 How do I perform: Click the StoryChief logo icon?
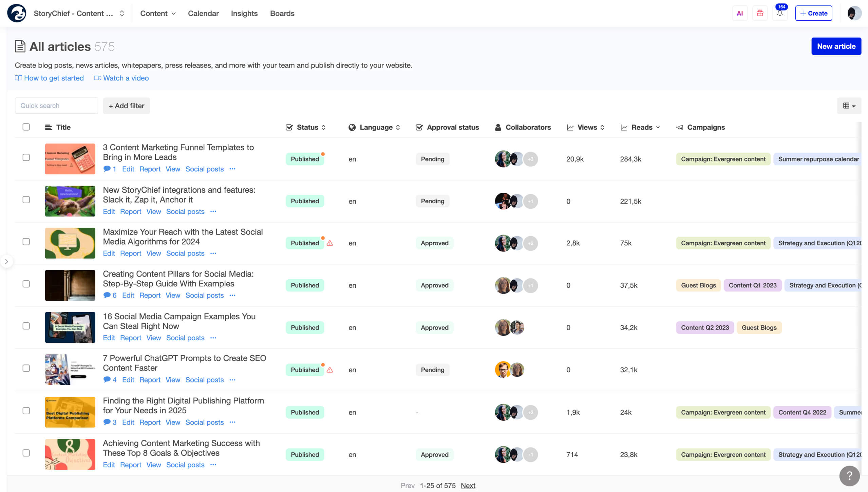(17, 13)
